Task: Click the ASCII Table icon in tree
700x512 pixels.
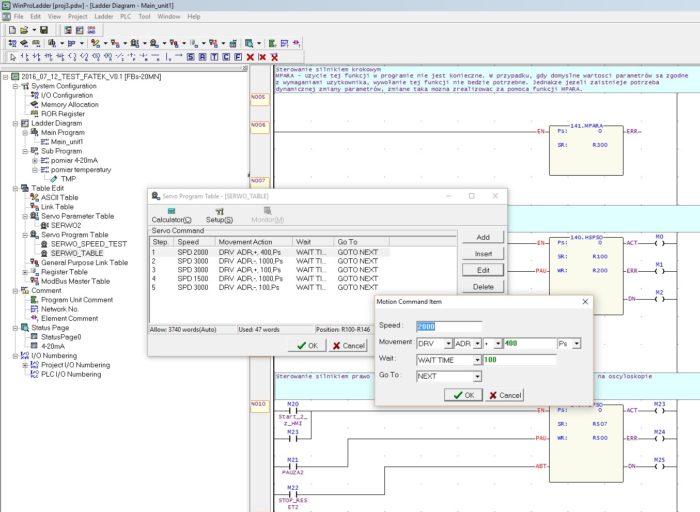Action: click(x=34, y=197)
